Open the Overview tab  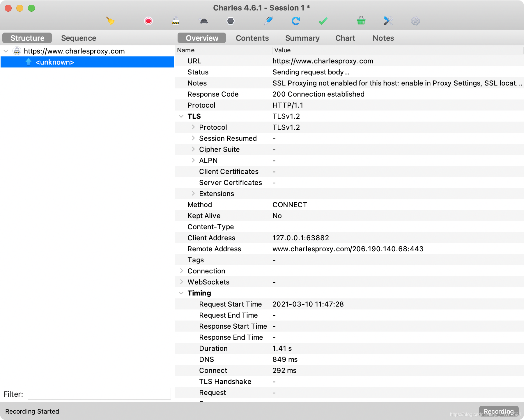click(202, 38)
